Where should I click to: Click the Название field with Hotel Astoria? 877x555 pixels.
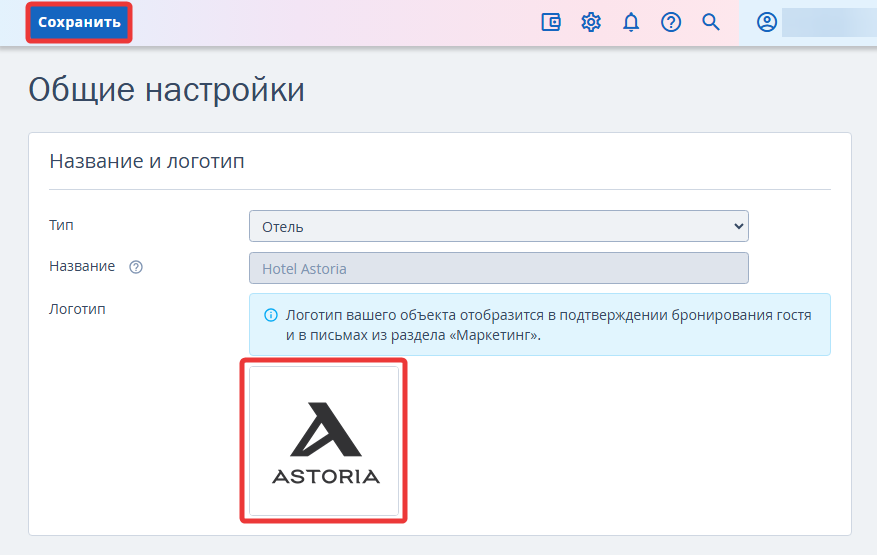coord(499,268)
